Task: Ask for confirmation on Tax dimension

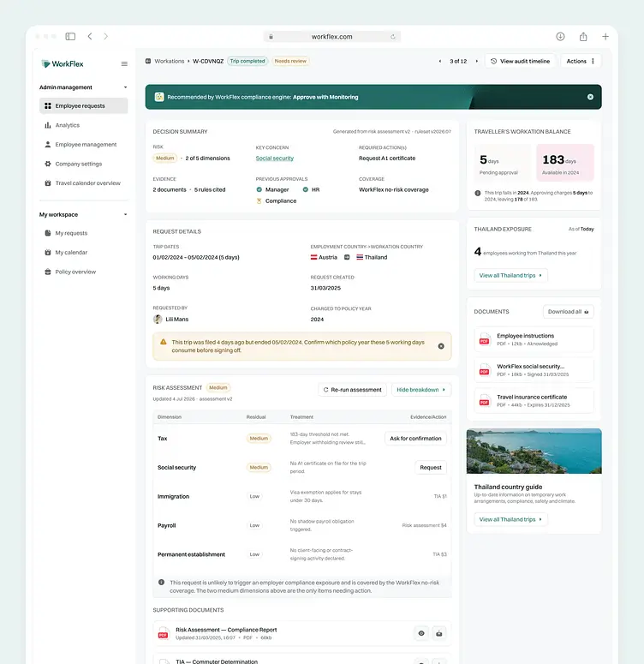Action: [415, 439]
